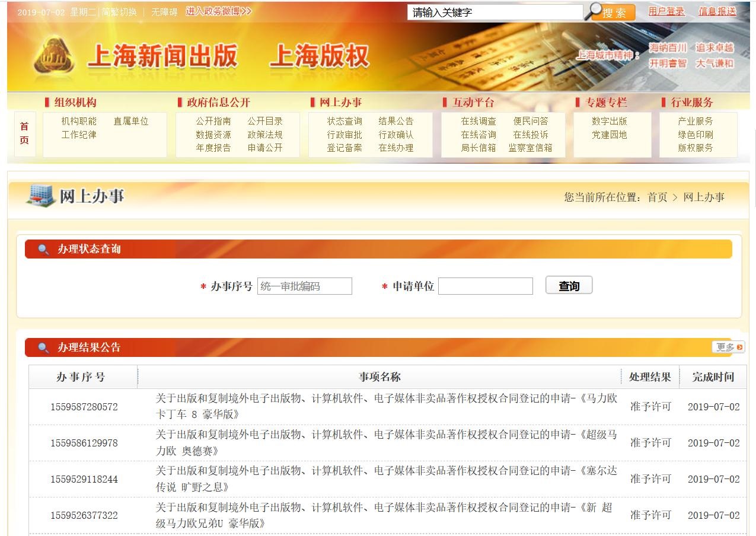The image size is (756, 536).
Task: Open 更多 to see more results
Action: 728,347
